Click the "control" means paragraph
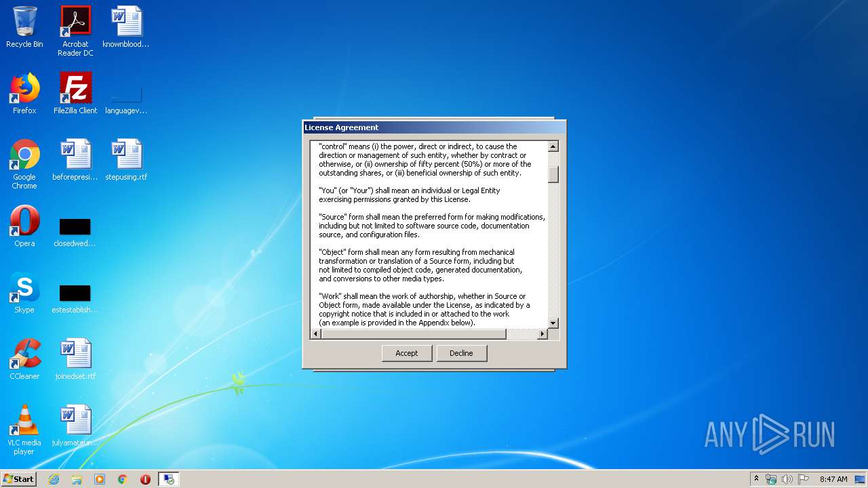 coord(425,159)
